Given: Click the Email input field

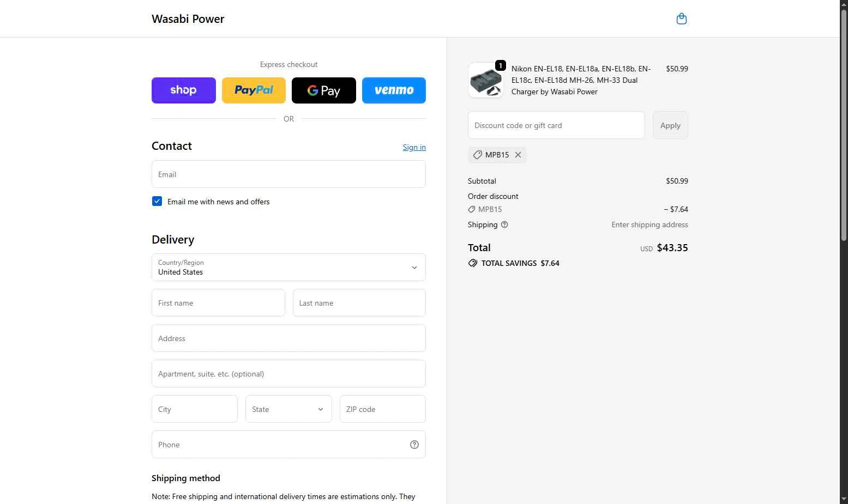Looking at the screenshot, I should (x=288, y=174).
